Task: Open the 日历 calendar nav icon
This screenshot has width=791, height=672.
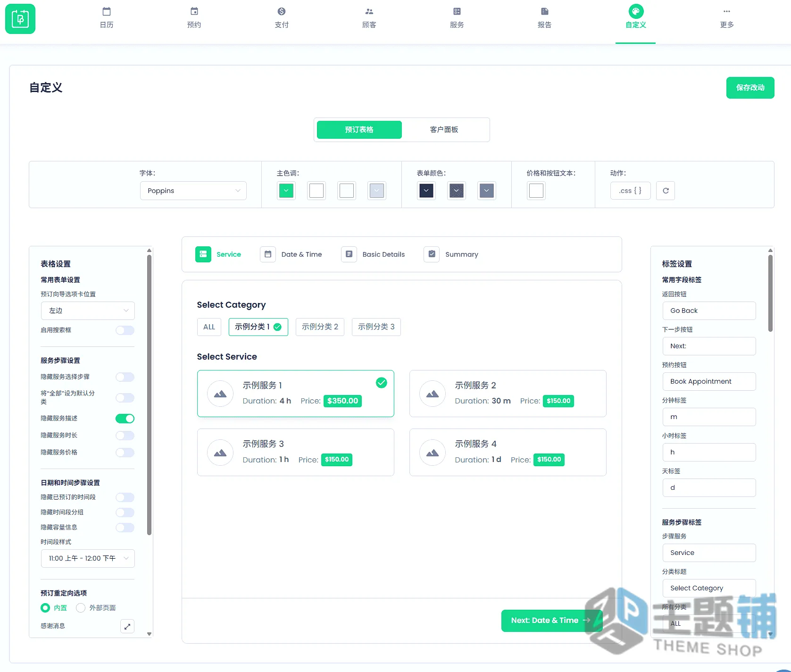Action: coord(107,11)
